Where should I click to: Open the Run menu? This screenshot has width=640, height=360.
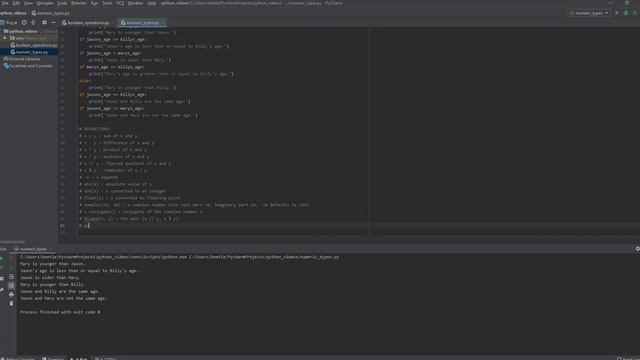point(94,3)
